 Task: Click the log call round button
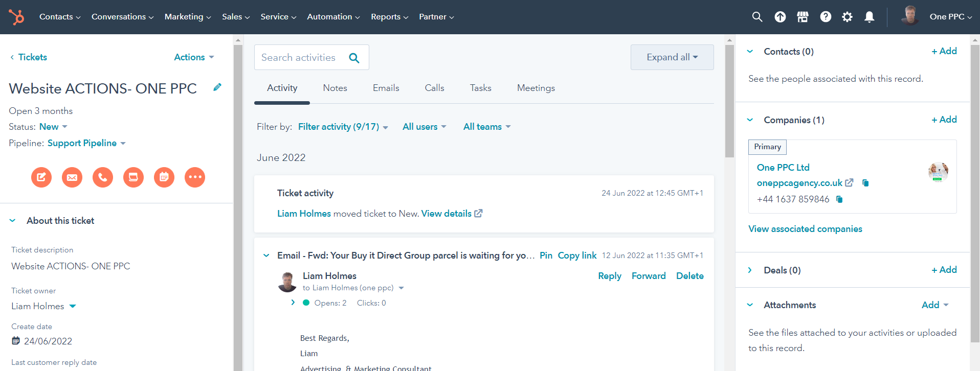click(103, 177)
